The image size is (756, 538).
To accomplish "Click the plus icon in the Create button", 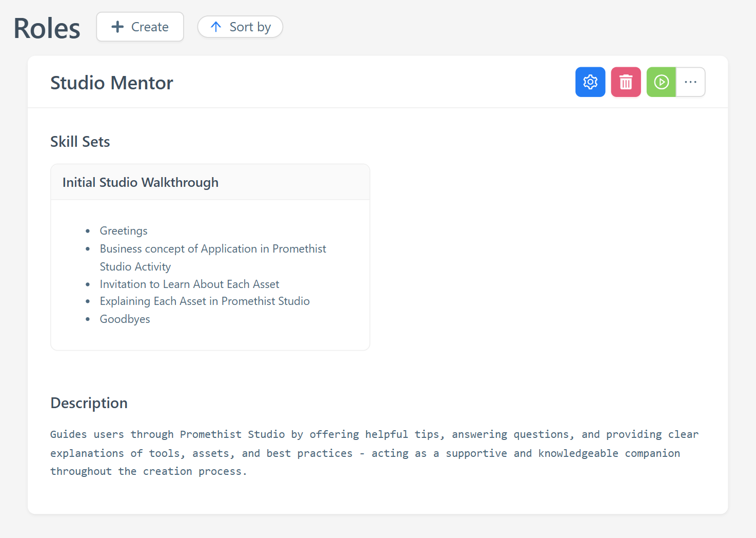I will 118,27.
